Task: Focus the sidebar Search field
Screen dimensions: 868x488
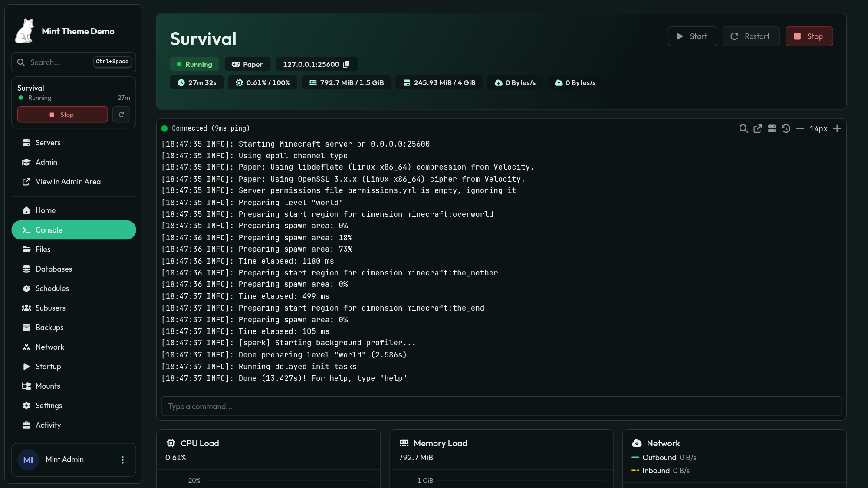Action: 73,62
